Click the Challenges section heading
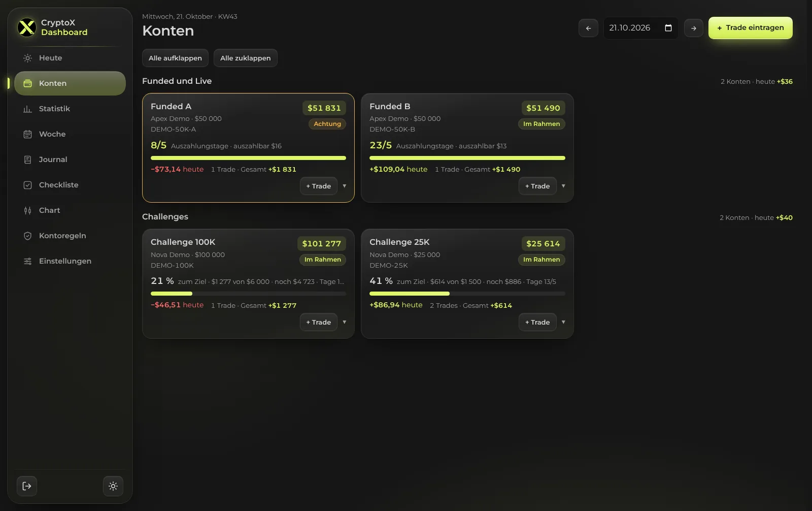812x511 pixels. coord(165,217)
